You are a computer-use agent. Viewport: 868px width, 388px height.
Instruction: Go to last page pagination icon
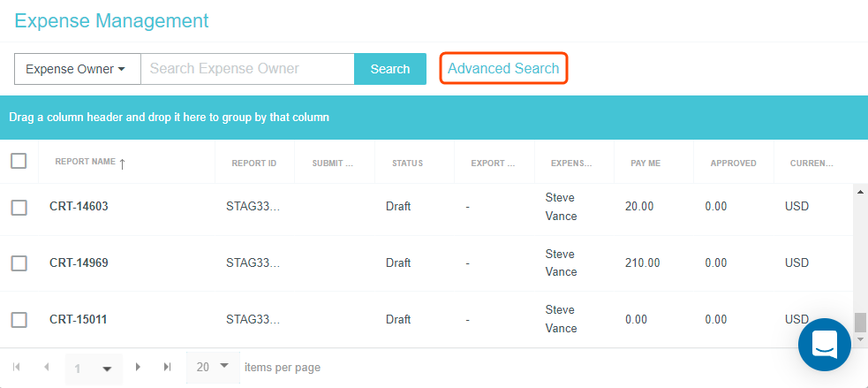pyautogui.click(x=167, y=367)
